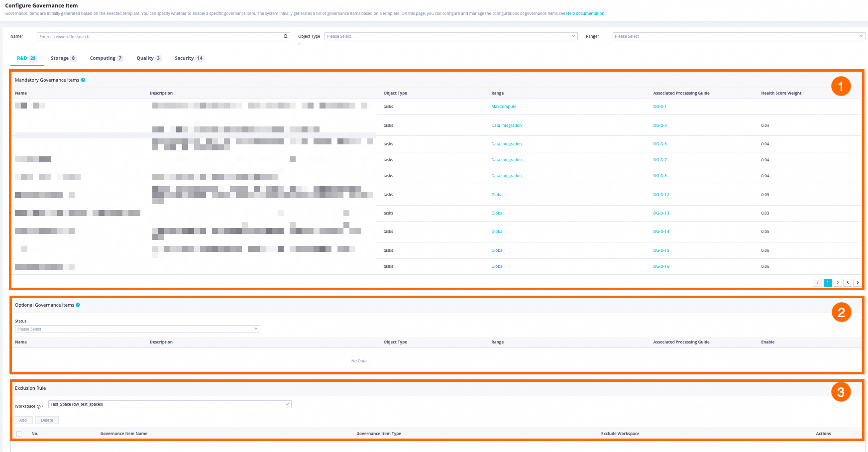The width and height of the screenshot is (868, 452).
Task: Switch to the Storage tab
Action: [63, 58]
